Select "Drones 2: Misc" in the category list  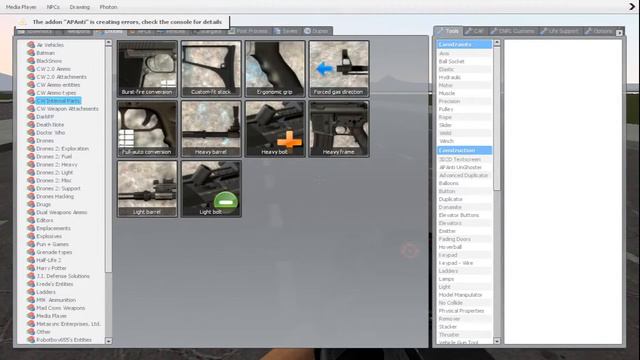click(x=54, y=180)
